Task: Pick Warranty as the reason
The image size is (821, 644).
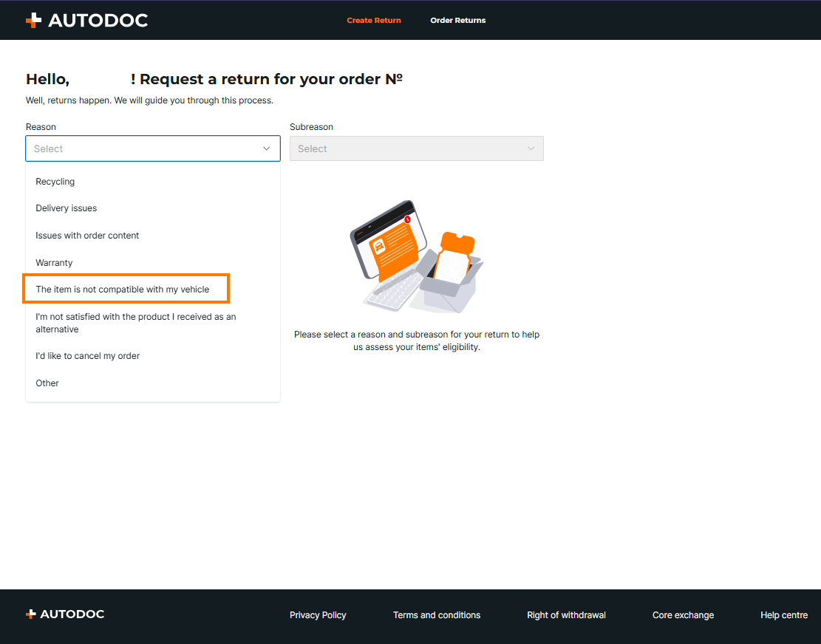Action: [54, 263]
